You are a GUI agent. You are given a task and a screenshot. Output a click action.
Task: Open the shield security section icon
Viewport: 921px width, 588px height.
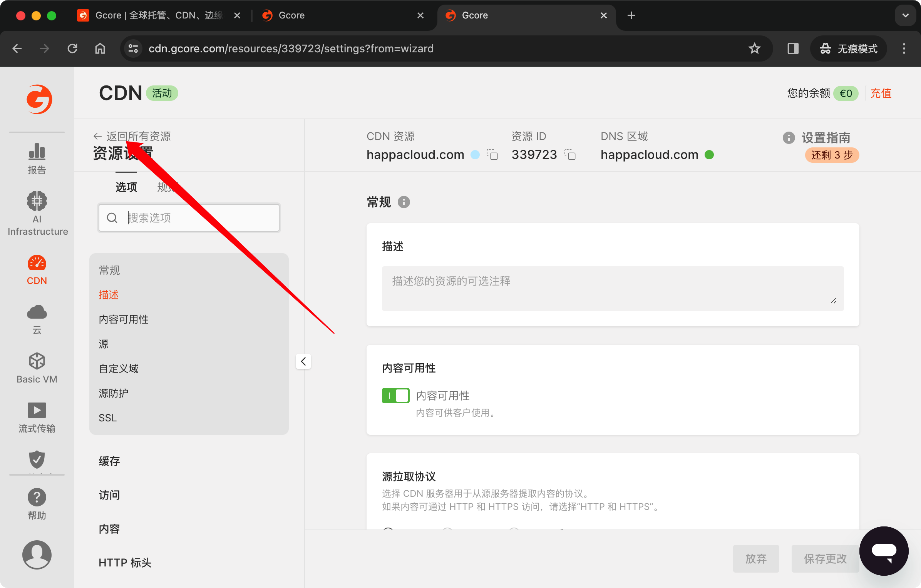click(x=37, y=459)
